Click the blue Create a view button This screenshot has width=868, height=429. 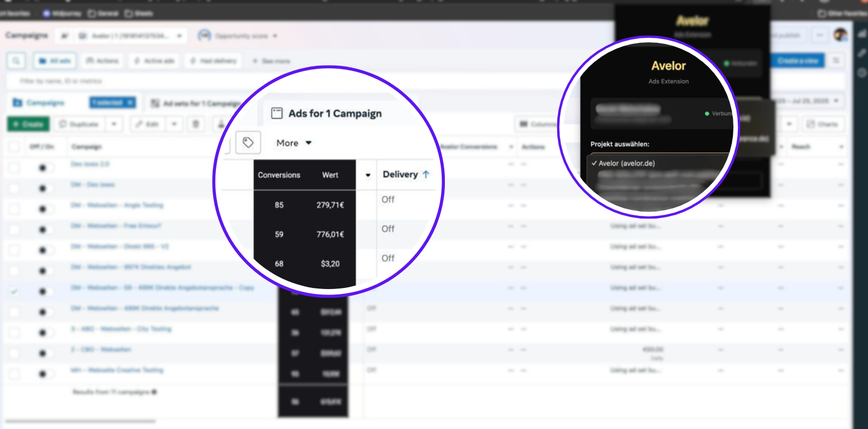point(797,61)
